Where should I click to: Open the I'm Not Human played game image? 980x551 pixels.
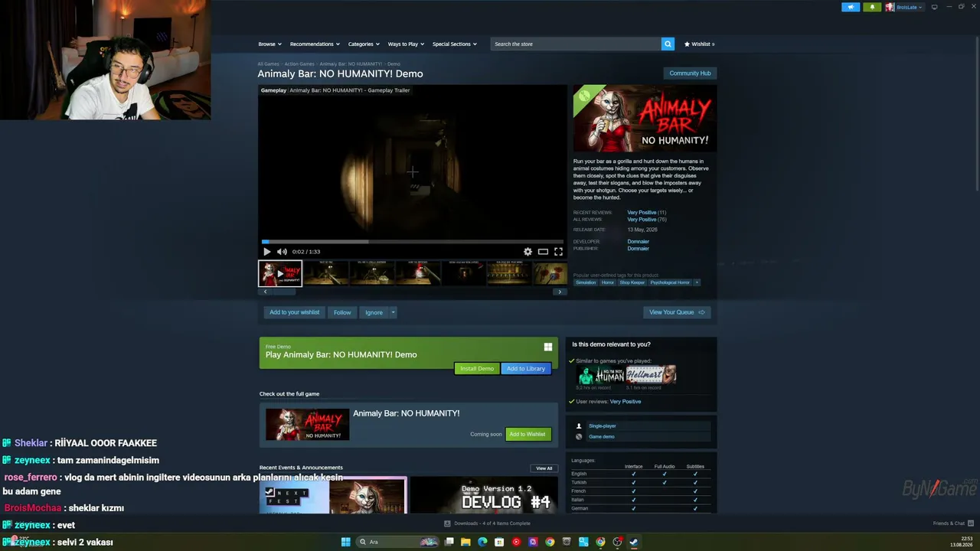600,375
